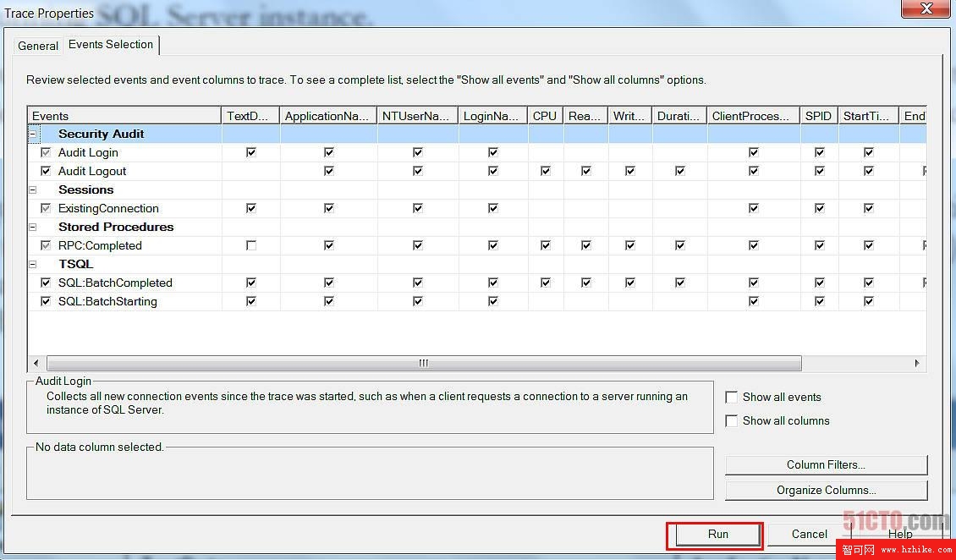Toggle the ExistingConnection event checkbox
The image size is (956, 560).
46,208
